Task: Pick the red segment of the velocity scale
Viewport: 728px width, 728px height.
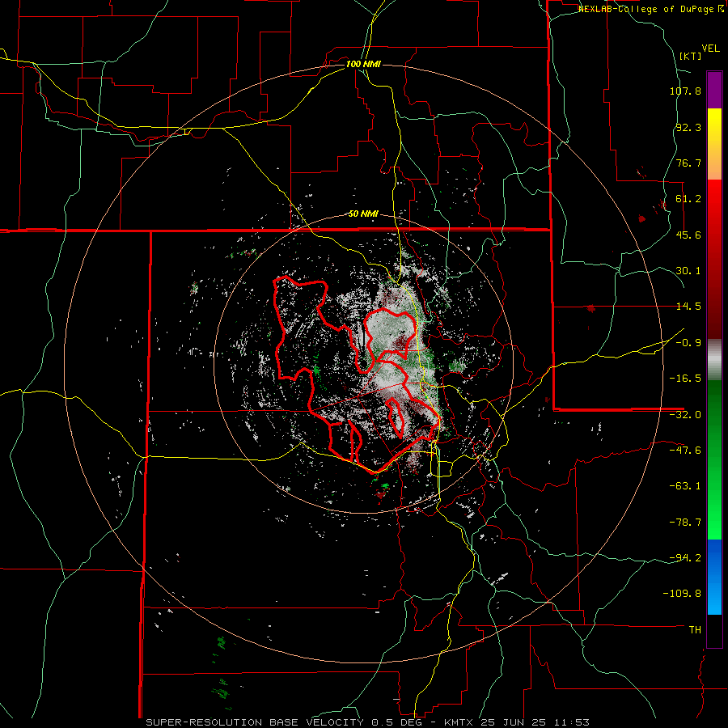Action: click(x=714, y=259)
